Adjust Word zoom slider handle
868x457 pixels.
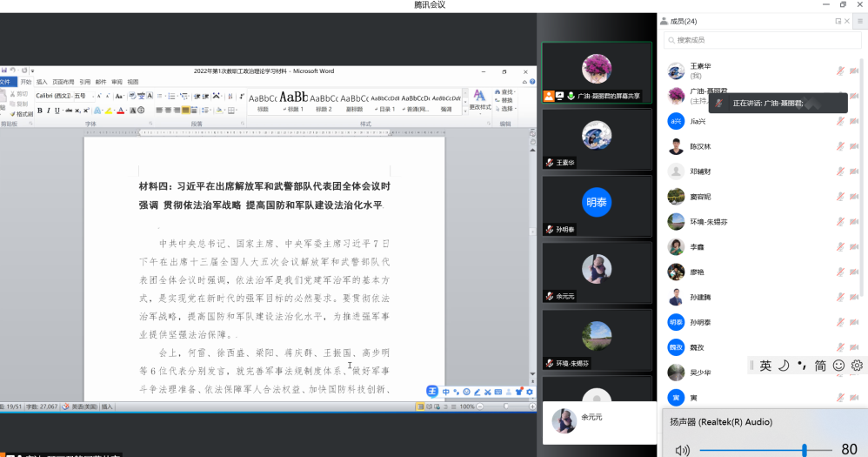point(506,407)
